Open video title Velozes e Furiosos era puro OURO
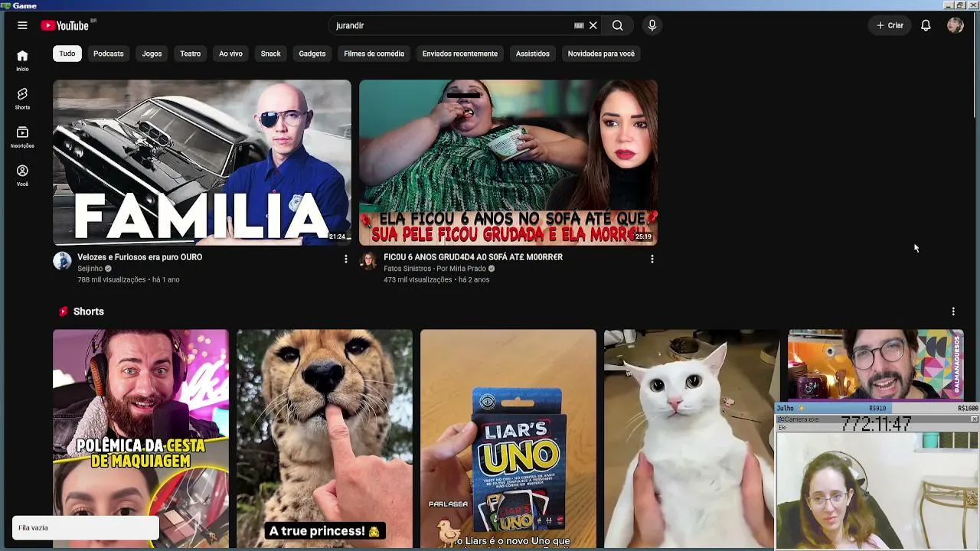The height and width of the screenshot is (551, 980). coord(139,257)
